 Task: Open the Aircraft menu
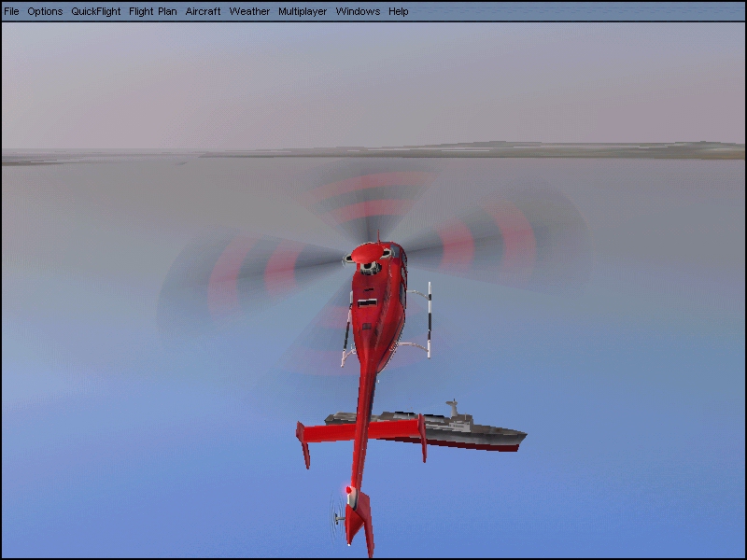[203, 11]
